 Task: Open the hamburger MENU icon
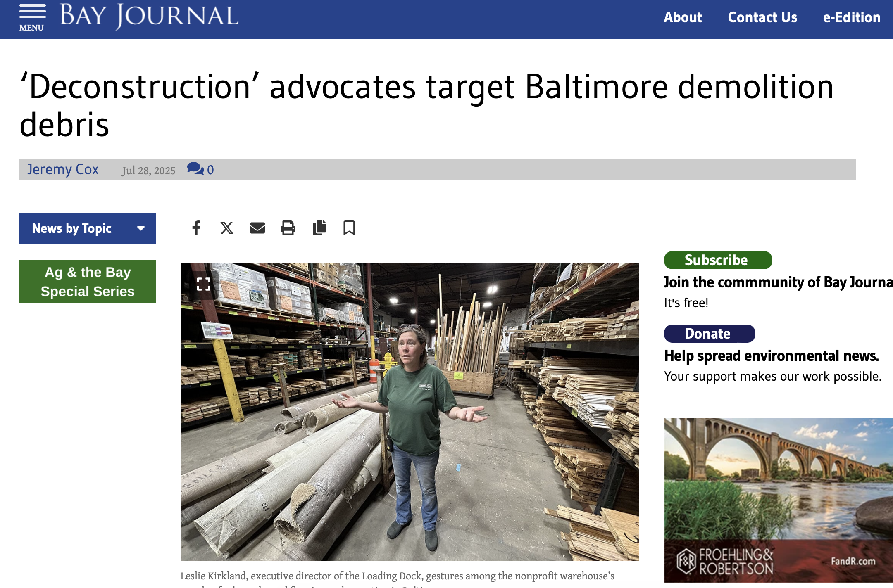pyautogui.click(x=32, y=18)
